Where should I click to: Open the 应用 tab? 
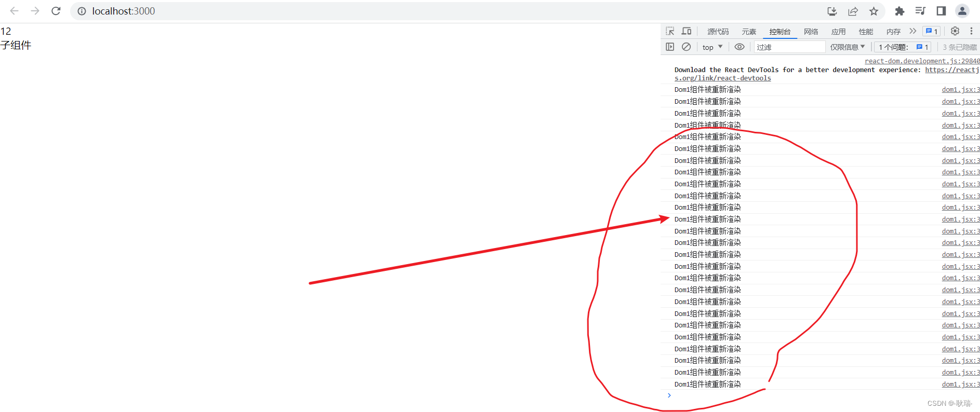pyautogui.click(x=838, y=32)
